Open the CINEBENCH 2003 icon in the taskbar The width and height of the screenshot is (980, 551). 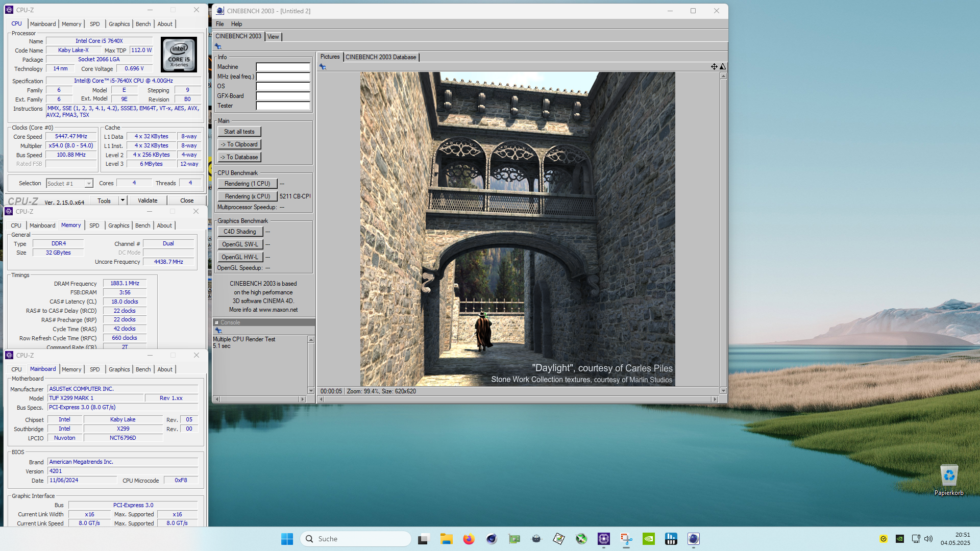point(694,539)
